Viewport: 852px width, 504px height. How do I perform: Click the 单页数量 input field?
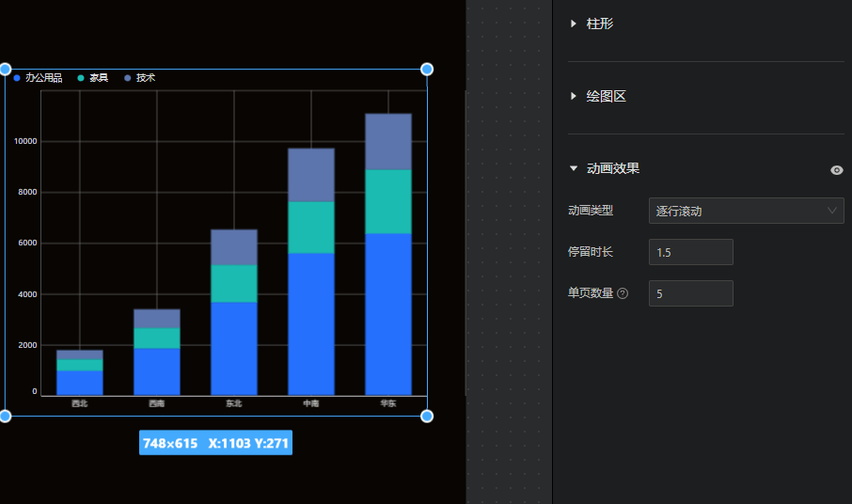point(690,293)
